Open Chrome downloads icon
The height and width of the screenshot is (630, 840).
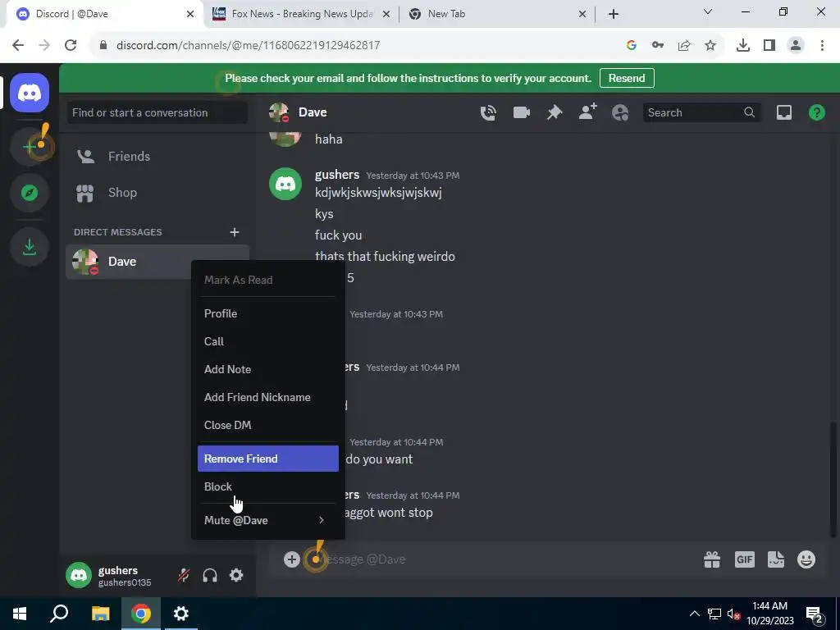point(742,46)
